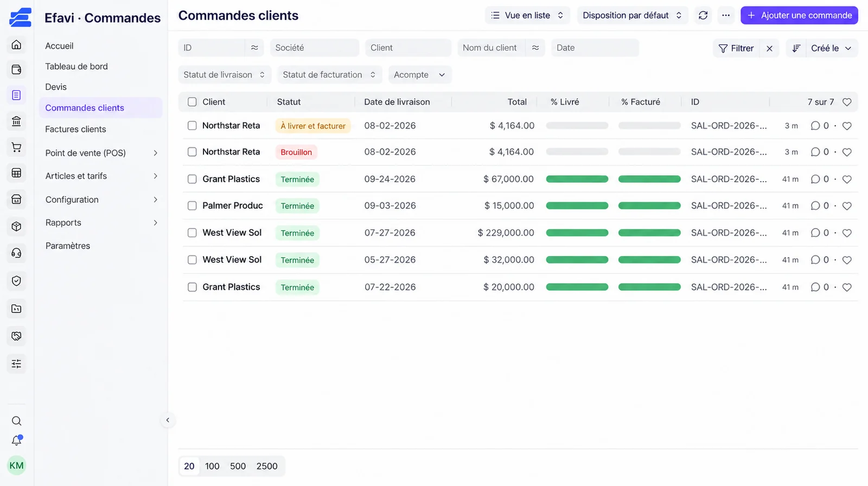
Task: Focus the Nom du client filter field
Action: pos(491,48)
